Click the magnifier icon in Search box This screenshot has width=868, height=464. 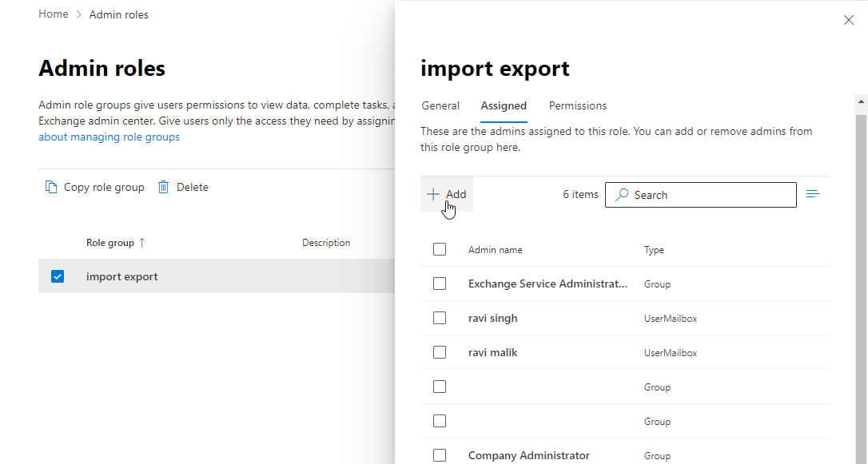[x=622, y=195]
